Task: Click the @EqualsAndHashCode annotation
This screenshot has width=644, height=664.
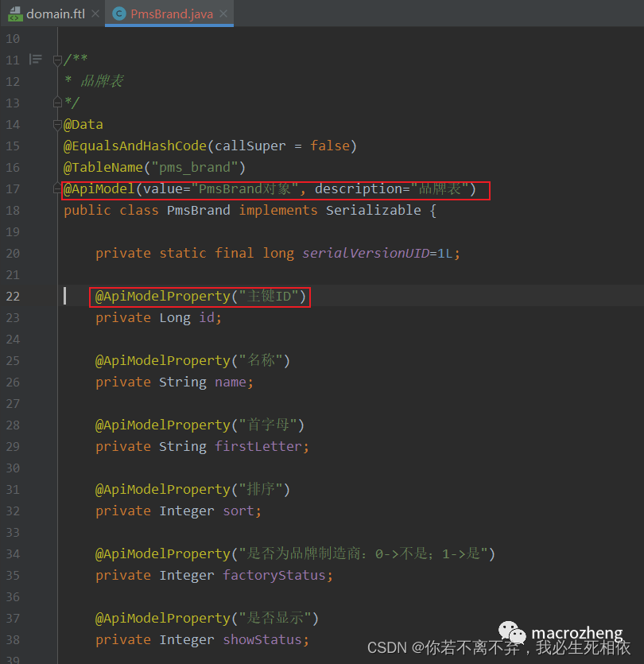Action: click(x=135, y=146)
